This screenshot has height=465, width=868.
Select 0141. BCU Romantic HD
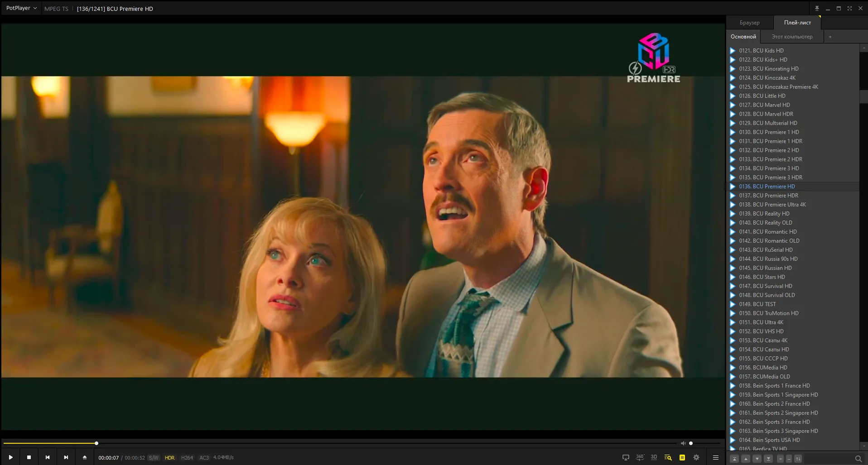793,232
